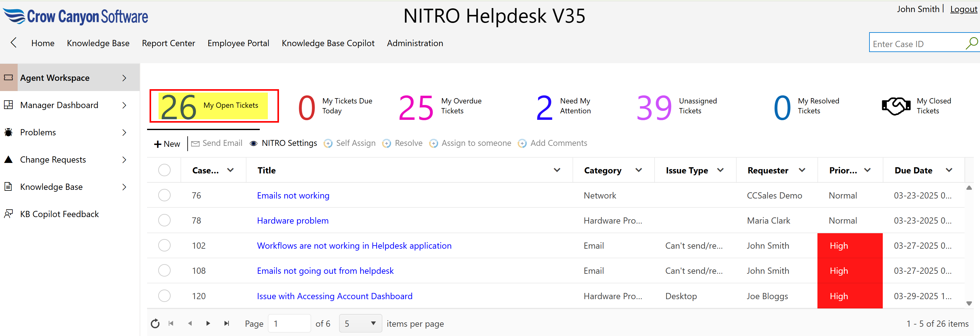
Task: Click the Problems bug icon
Action: point(8,133)
